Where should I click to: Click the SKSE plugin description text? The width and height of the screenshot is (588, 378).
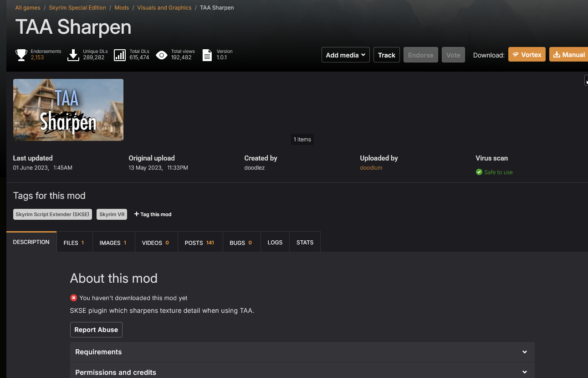pyautogui.click(x=162, y=311)
